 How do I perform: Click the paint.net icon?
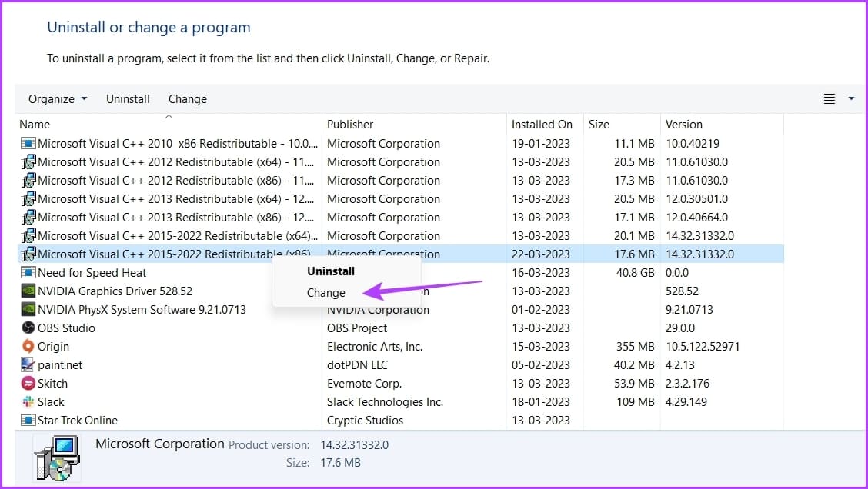[x=28, y=364]
